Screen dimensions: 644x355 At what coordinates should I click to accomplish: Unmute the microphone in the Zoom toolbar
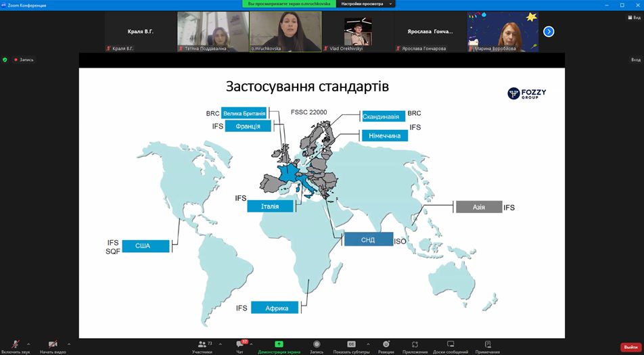coord(16,344)
